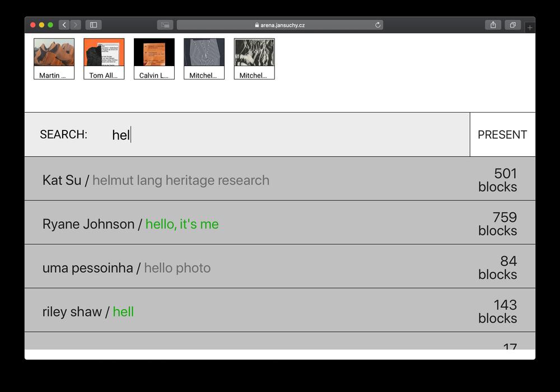Open the Martin thumbnail with orange rocks
Viewport: 560px width, 392px height.
(54, 58)
